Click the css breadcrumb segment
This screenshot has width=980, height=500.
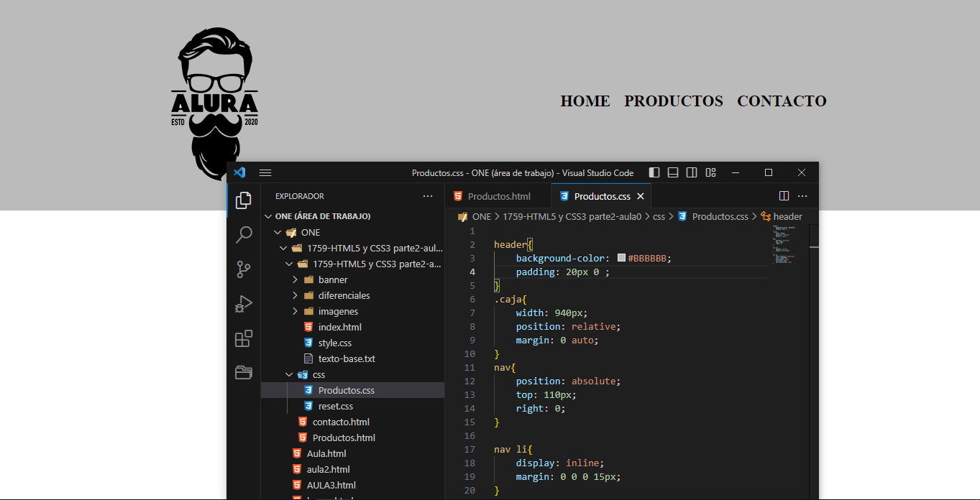tap(659, 216)
